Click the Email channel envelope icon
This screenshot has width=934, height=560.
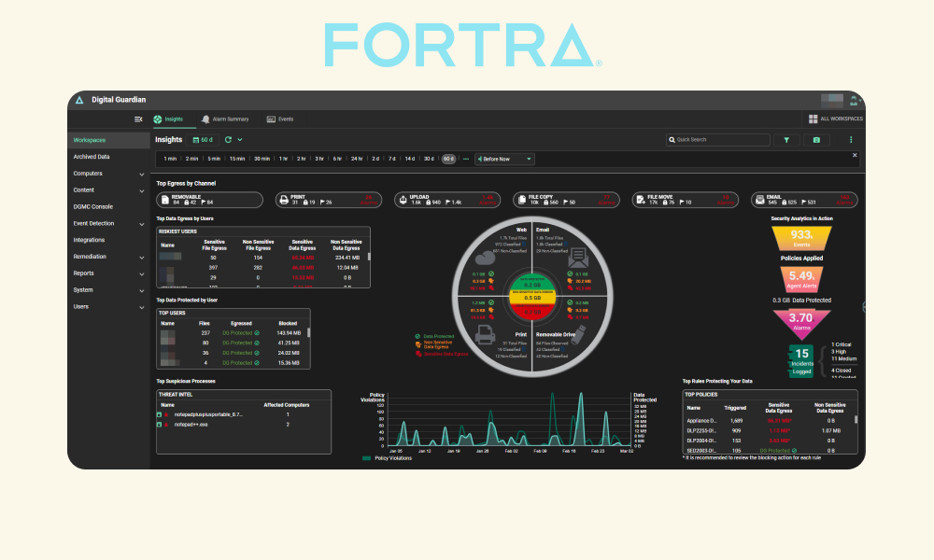(760, 200)
